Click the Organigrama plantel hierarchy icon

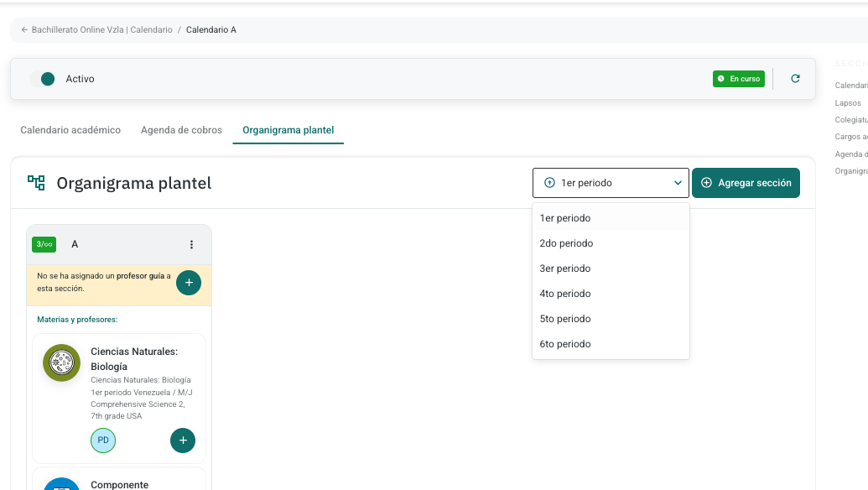(37, 183)
